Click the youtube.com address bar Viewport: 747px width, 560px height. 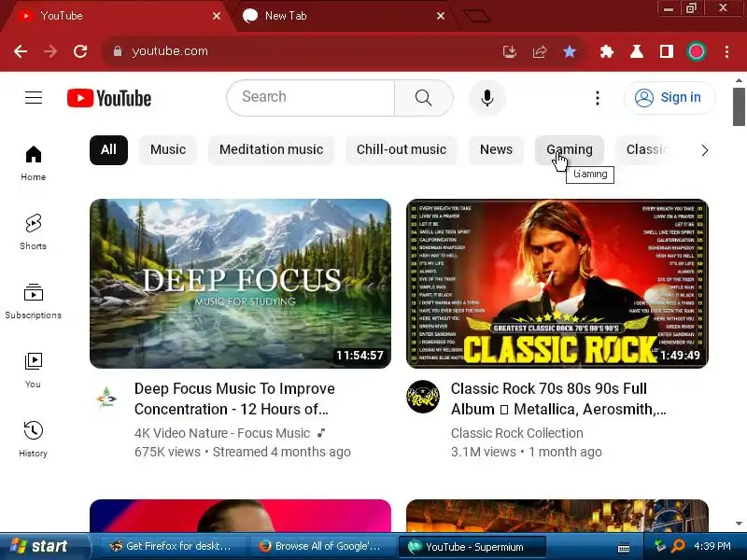tap(305, 51)
